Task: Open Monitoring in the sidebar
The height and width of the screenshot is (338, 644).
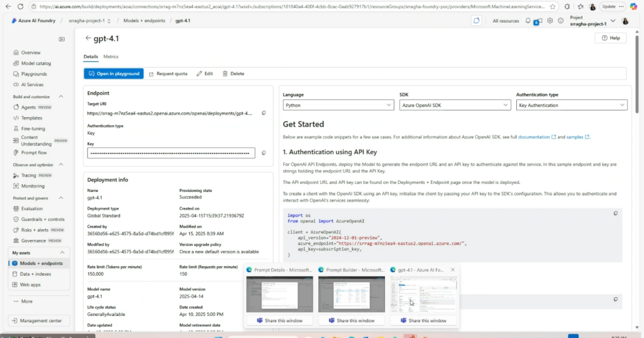Action: tap(33, 186)
